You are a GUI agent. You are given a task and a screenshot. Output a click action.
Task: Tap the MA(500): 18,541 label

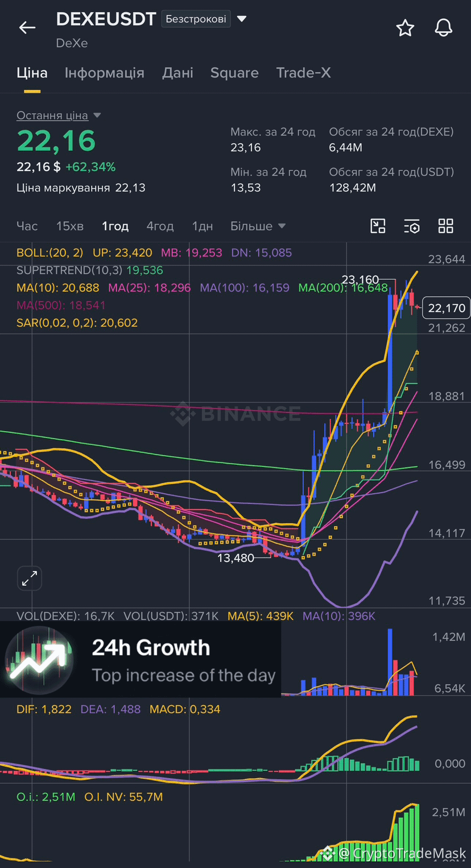pos(61,305)
